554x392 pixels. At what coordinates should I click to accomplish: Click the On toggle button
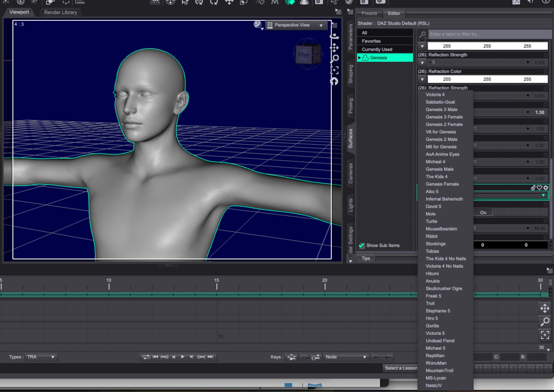483,212
